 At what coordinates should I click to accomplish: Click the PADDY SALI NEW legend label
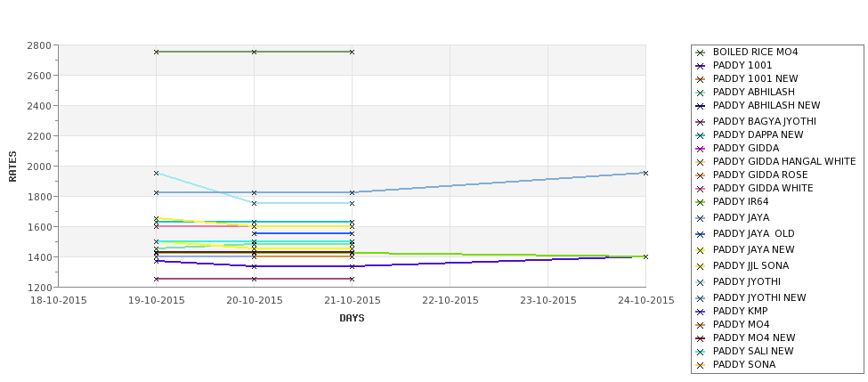coord(753,351)
